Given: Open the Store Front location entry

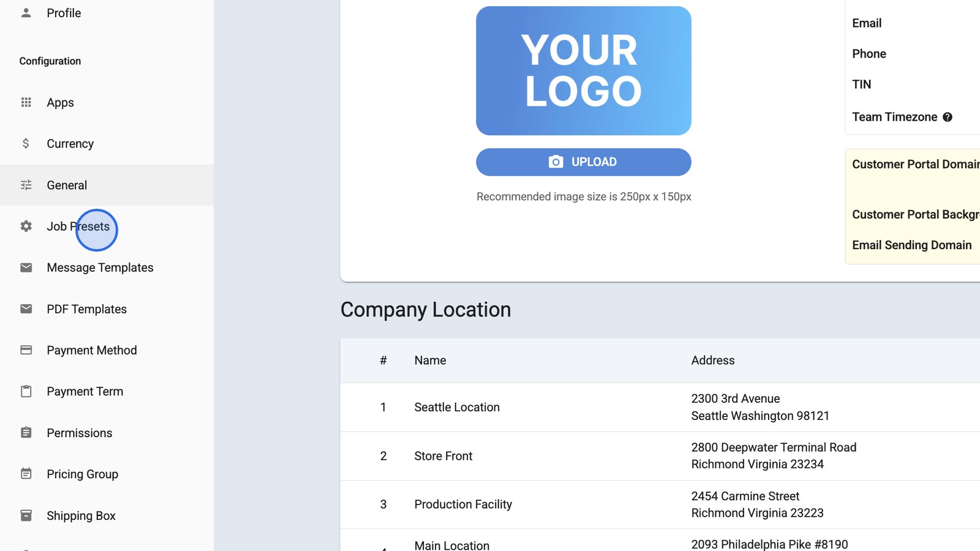Looking at the screenshot, I should point(443,456).
